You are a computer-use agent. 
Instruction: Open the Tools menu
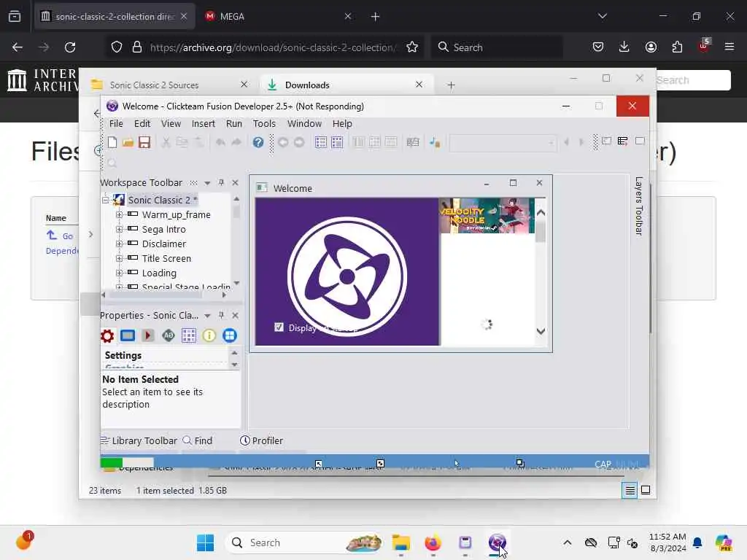coord(264,123)
